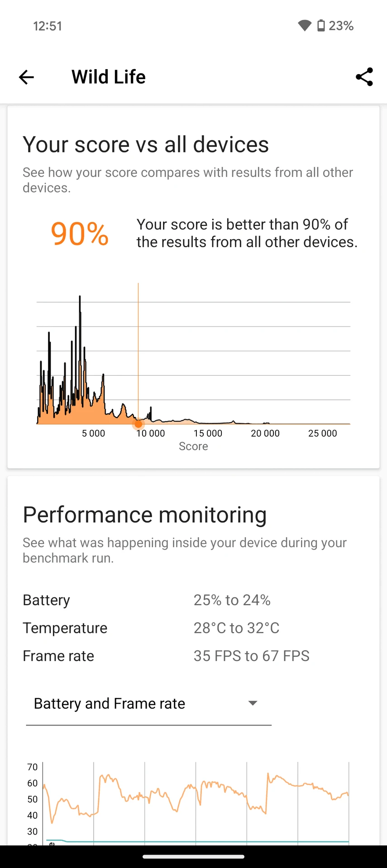Tap the 10 000 axis label

pyautogui.click(x=151, y=433)
